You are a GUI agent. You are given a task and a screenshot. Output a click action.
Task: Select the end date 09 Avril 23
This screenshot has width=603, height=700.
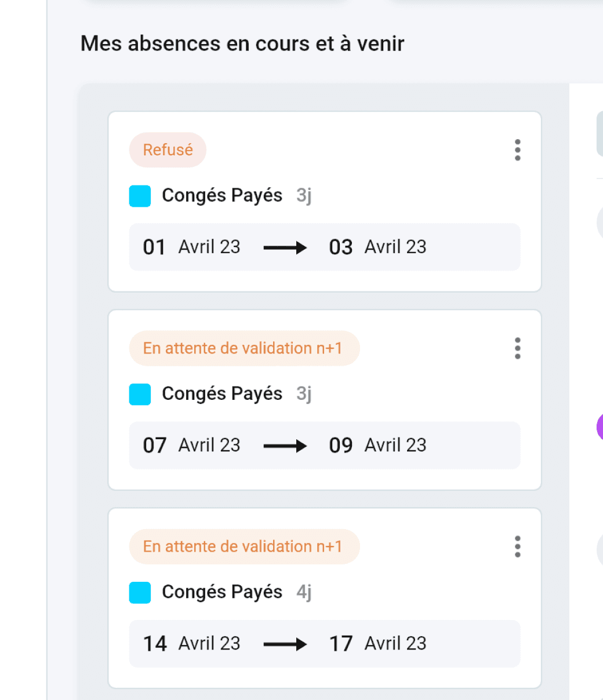[x=377, y=446]
